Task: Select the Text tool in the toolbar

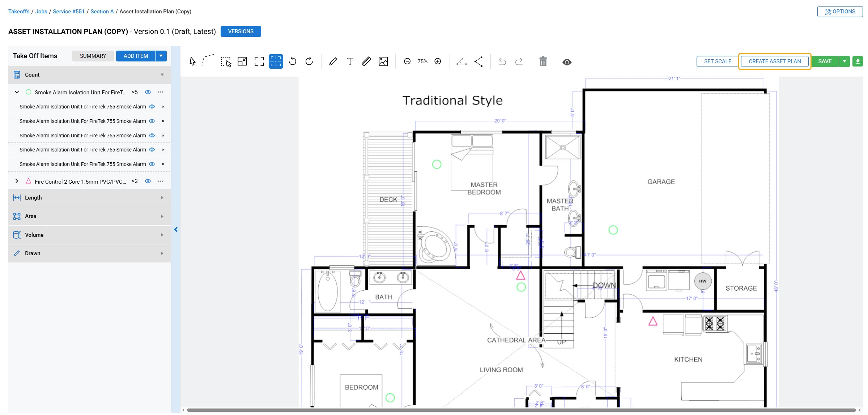Action: (350, 61)
